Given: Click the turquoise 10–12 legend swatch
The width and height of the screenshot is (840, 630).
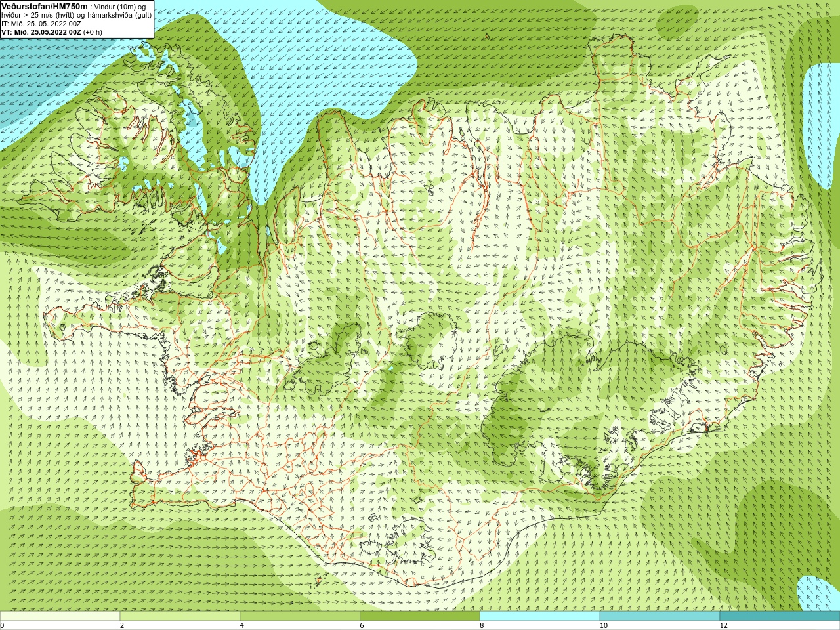Looking at the screenshot, I should pyautogui.click(x=660, y=616).
